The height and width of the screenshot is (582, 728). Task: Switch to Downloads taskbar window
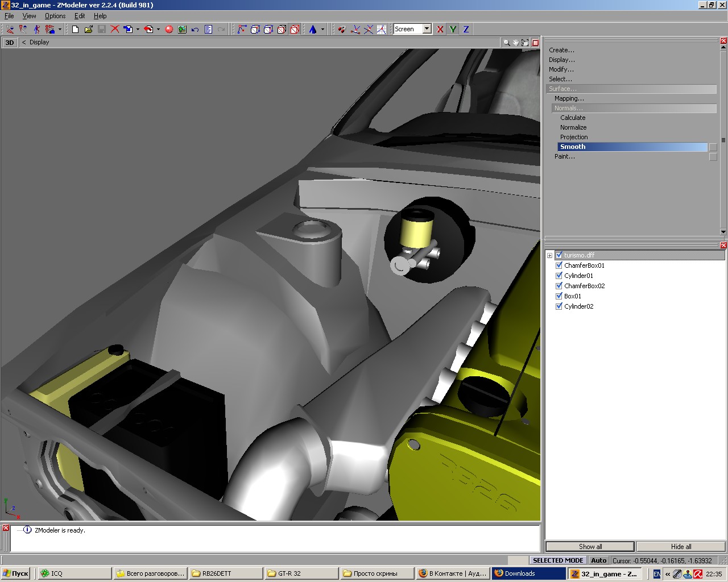click(528, 573)
